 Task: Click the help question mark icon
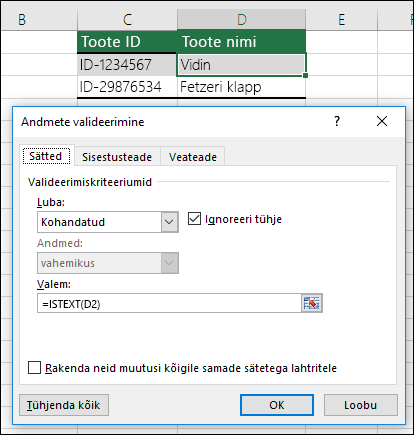[x=337, y=121]
